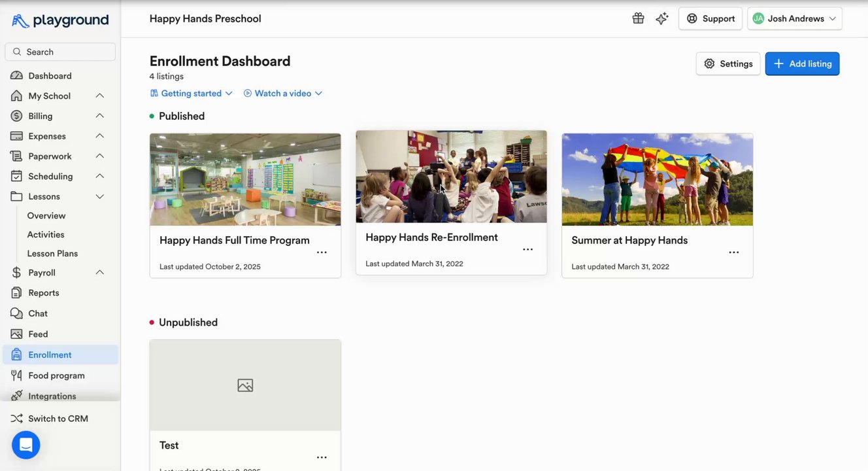
Task: Expand the Getting started dropdown
Action: [x=192, y=94]
